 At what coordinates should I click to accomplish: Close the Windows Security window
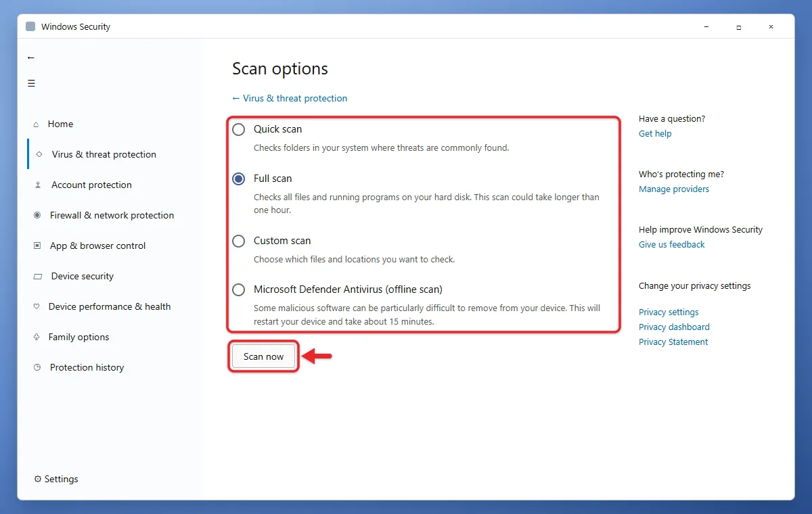tap(771, 27)
